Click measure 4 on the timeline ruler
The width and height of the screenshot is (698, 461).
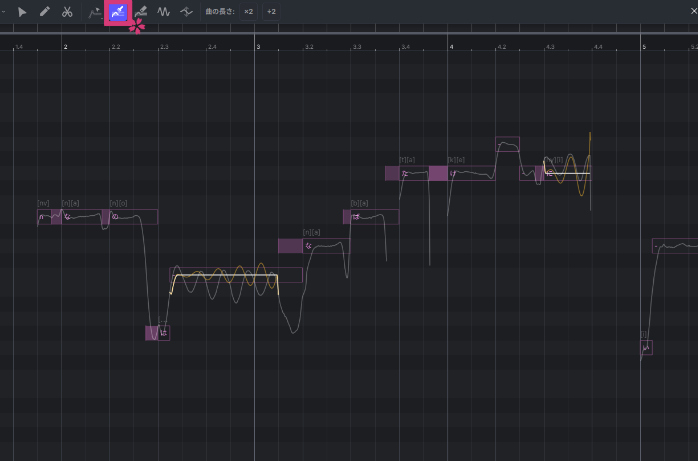pos(451,46)
